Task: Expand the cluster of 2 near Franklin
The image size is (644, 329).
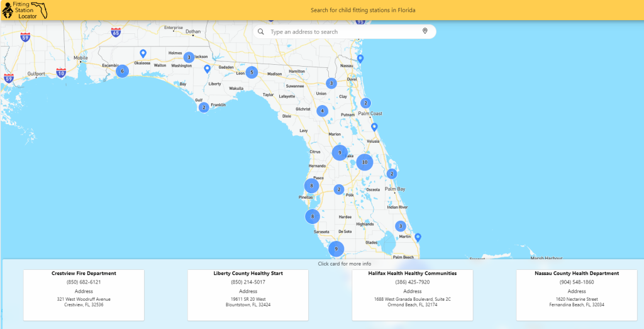Action: (x=203, y=108)
